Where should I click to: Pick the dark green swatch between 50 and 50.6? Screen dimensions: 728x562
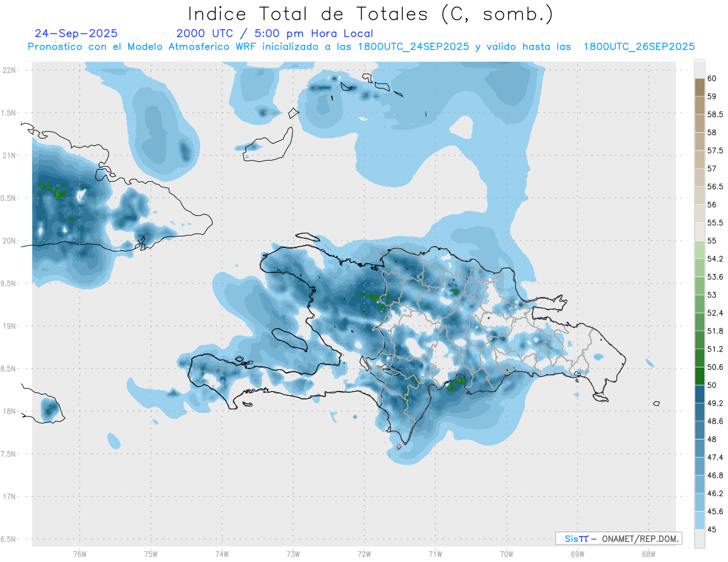click(x=699, y=376)
